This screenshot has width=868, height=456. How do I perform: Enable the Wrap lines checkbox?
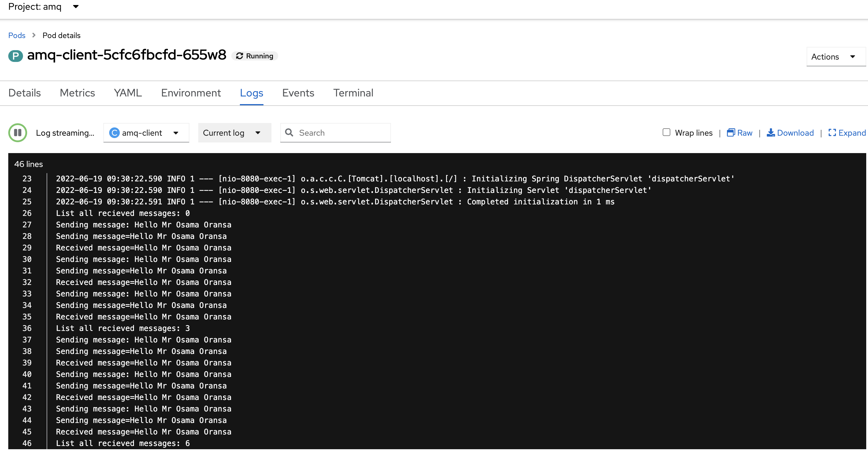[666, 132]
